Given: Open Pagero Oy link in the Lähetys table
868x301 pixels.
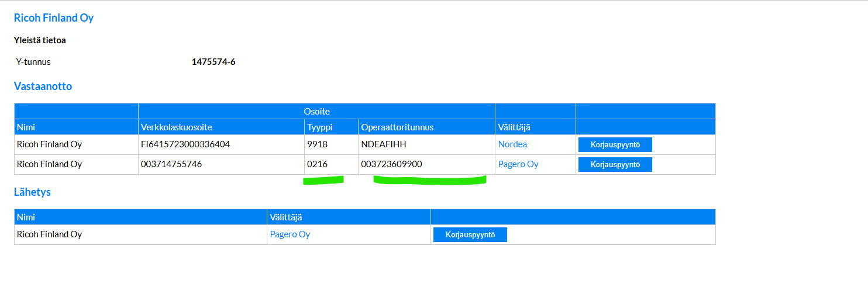Looking at the screenshot, I should 290,234.
